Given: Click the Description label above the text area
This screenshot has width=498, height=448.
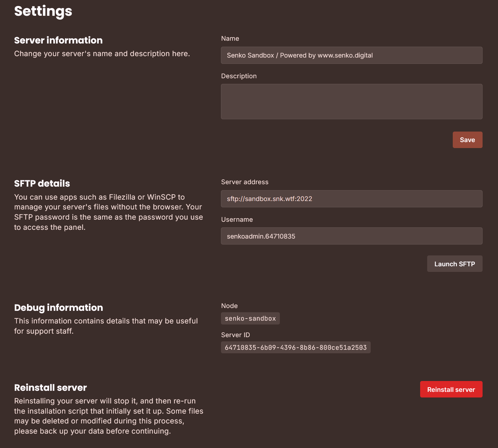Looking at the screenshot, I should pyautogui.click(x=239, y=76).
